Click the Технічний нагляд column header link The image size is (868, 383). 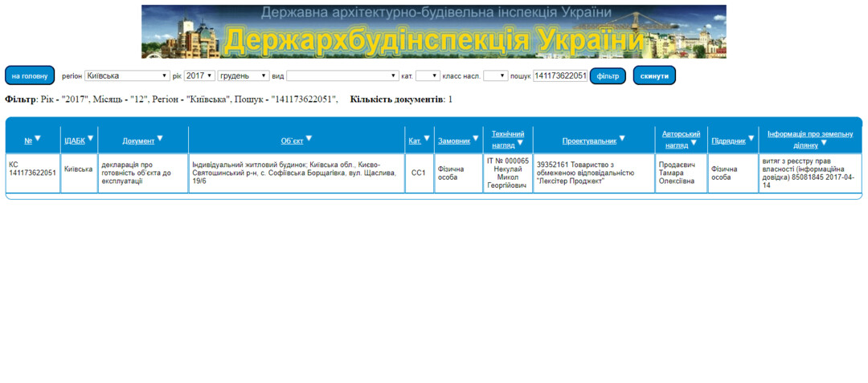(508, 134)
